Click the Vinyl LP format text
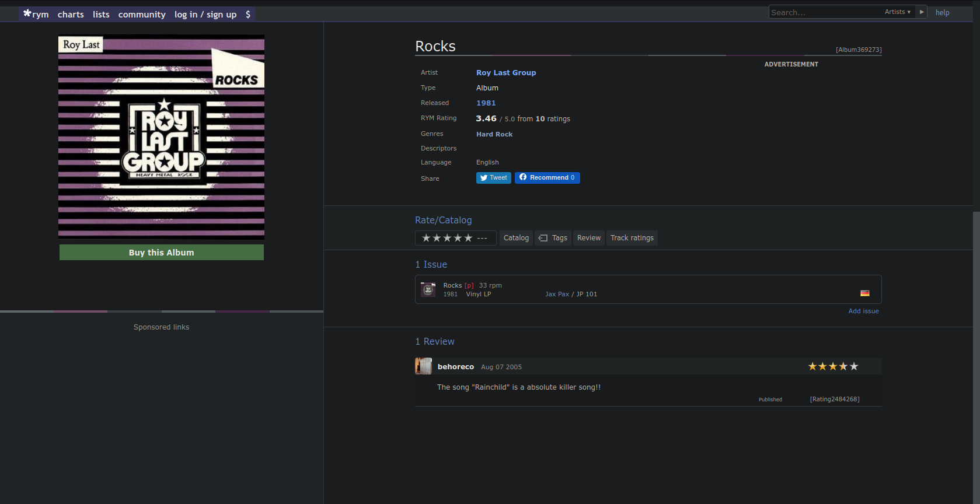Viewport: 980px width, 504px height. 479,294
